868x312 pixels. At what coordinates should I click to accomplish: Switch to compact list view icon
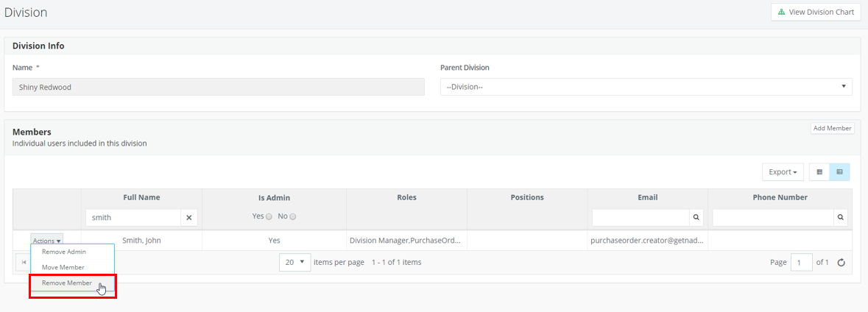click(x=819, y=172)
